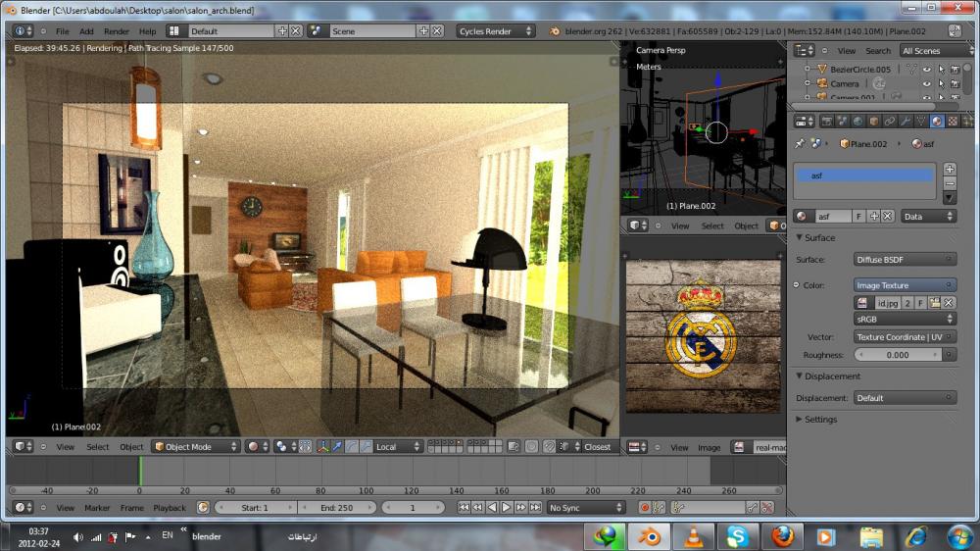Click the Roughness value slider
This screenshot has height=551, width=980.
(898, 355)
